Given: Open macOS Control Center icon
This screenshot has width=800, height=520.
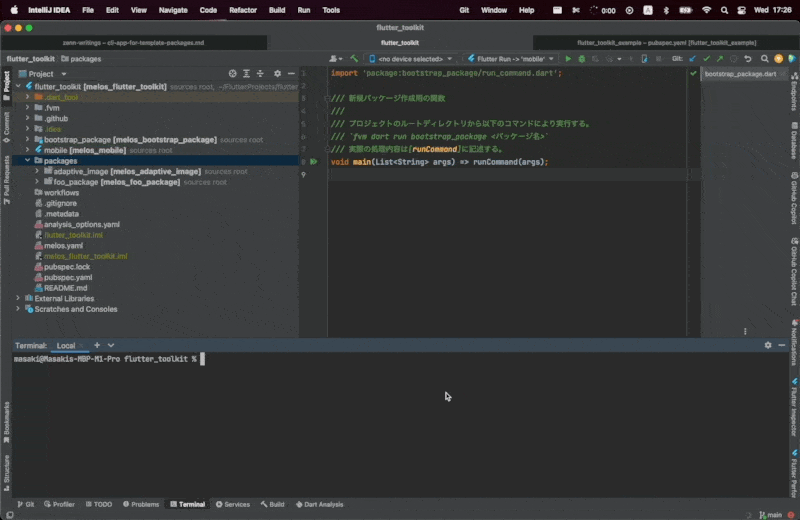Looking at the screenshot, I should click(741, 10).
